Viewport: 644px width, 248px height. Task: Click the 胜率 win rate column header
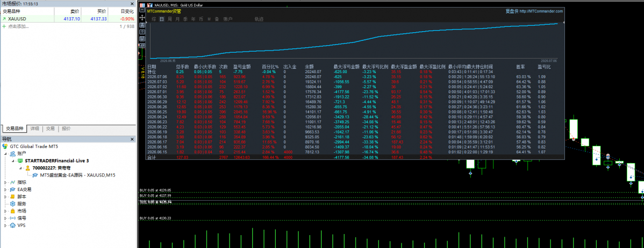coord(521,66)
